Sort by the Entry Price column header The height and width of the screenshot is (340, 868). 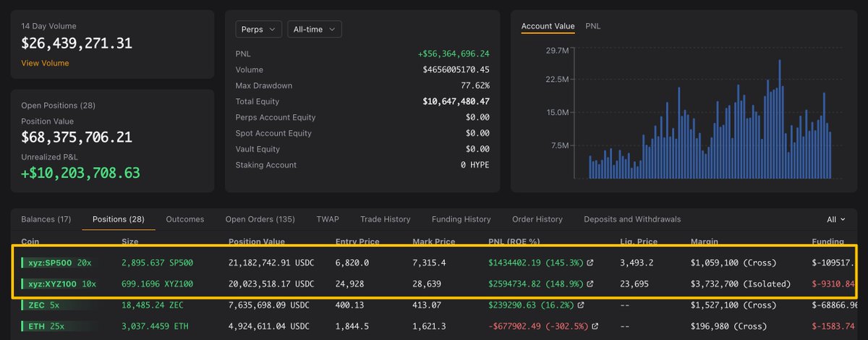click(x=357, y=242)
